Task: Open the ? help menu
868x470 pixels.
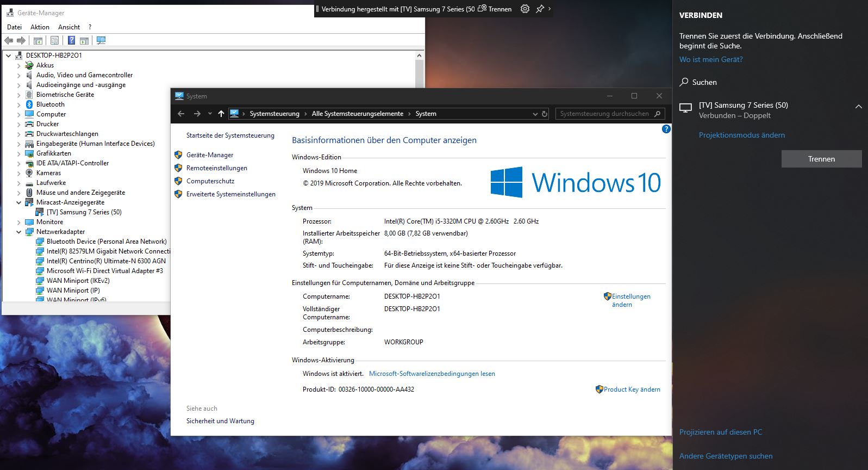Action: click(x=90, y=27)
